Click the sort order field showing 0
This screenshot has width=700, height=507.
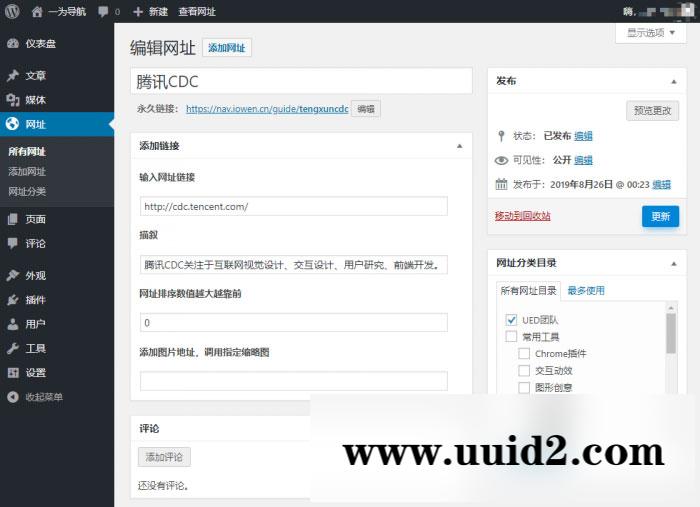pyautogui.click(x=294, y=323)
